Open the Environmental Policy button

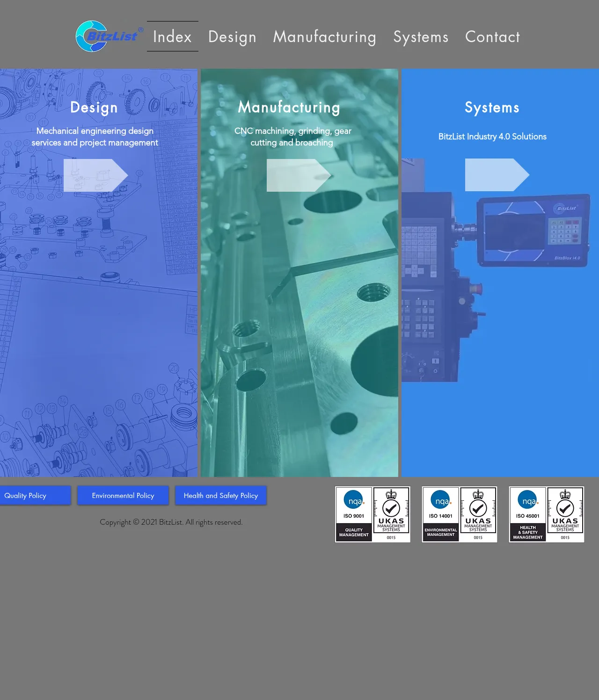(123, 496)
